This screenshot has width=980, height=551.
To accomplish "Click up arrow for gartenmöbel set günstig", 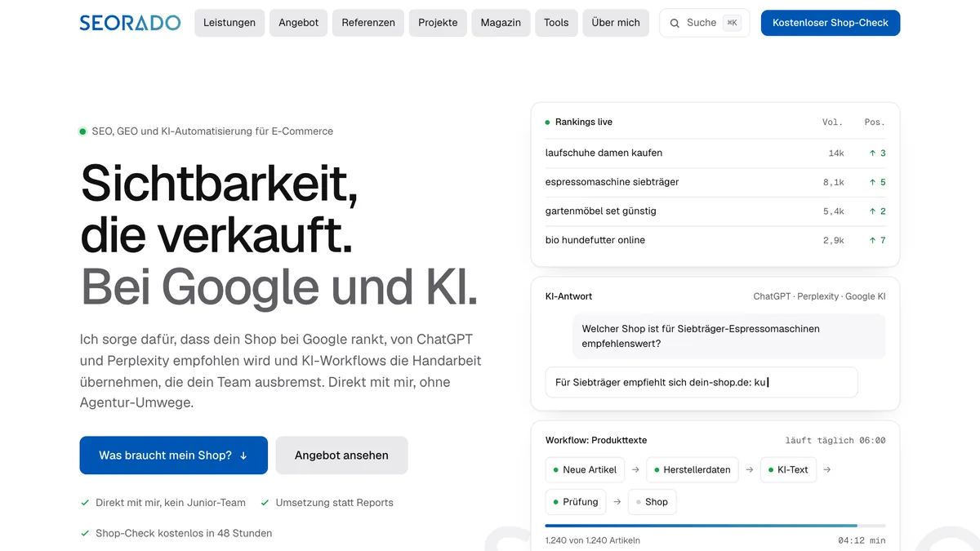I will pyautogui.click(x=872, y=211).
